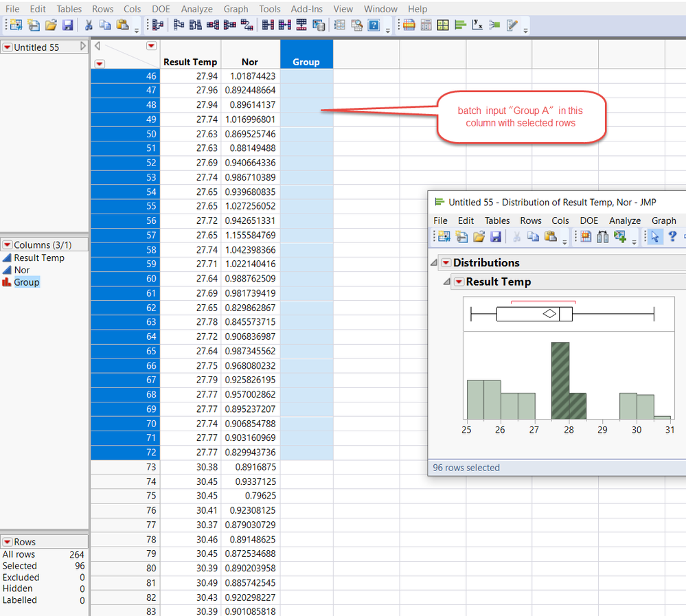Create a new data table
686x616 pixels.
(15, 25)
